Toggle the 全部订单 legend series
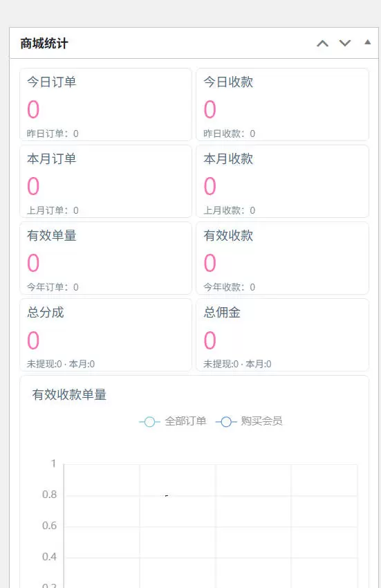The width and height of the screenshot is (381, 588). click(174, 421)
